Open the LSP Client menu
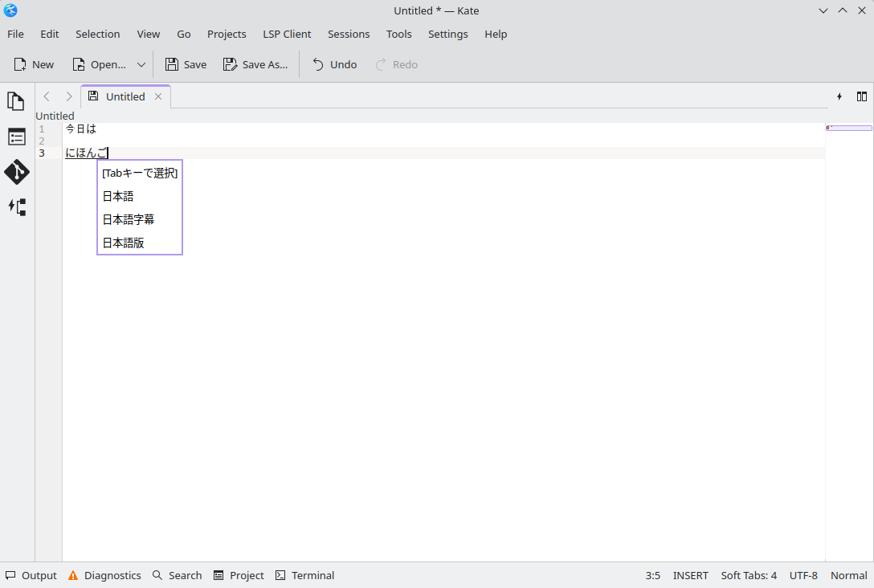The height and width of the screenshot is (588, 874). pos(287,34)
